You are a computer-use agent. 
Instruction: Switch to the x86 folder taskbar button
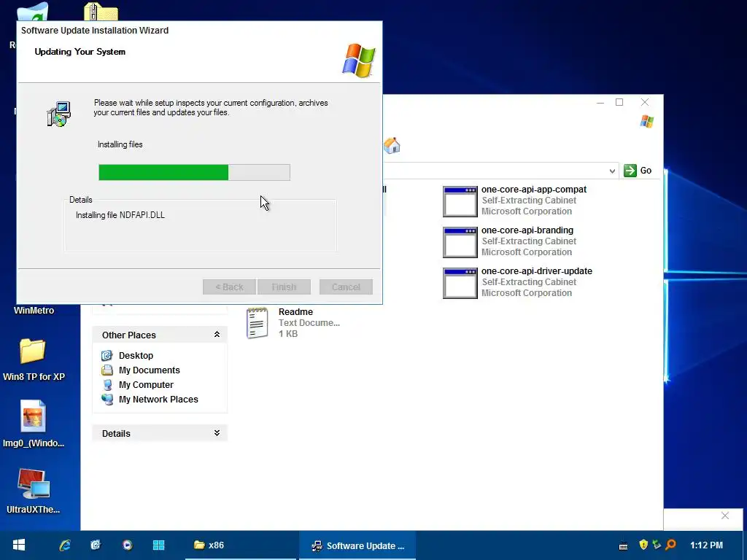click(241, 545)
